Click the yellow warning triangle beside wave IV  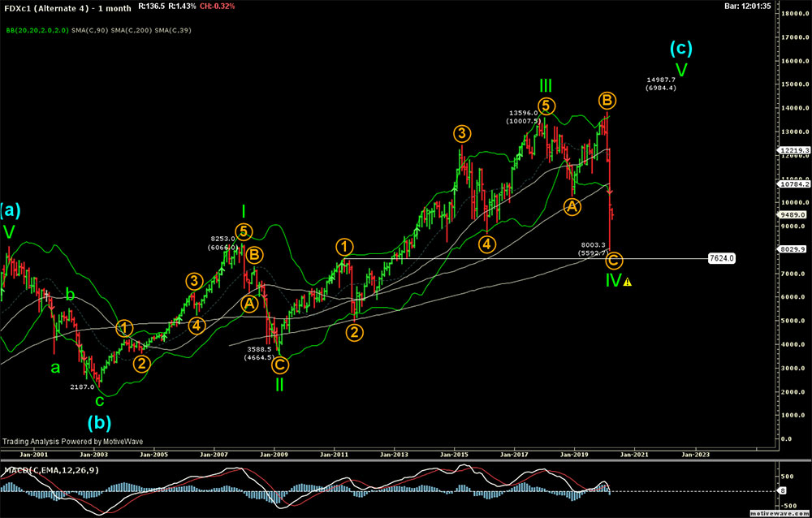[628, 282]
